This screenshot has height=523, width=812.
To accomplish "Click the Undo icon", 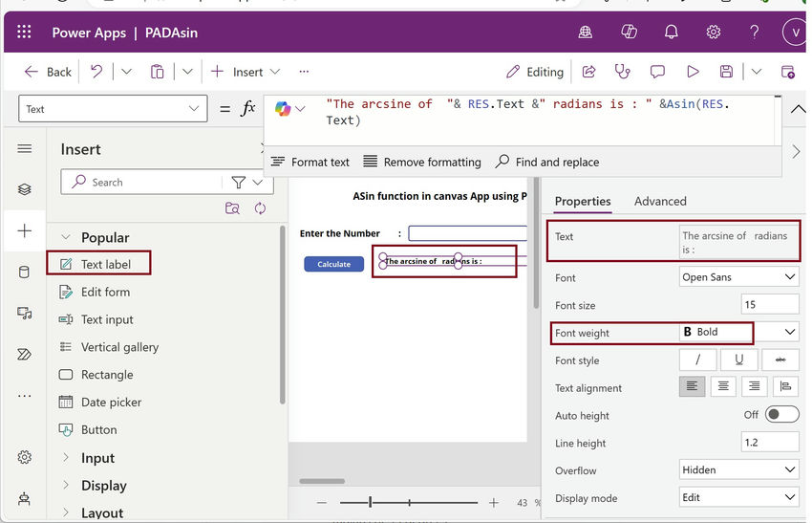I will pyautogui.click(x=96, y=72).
